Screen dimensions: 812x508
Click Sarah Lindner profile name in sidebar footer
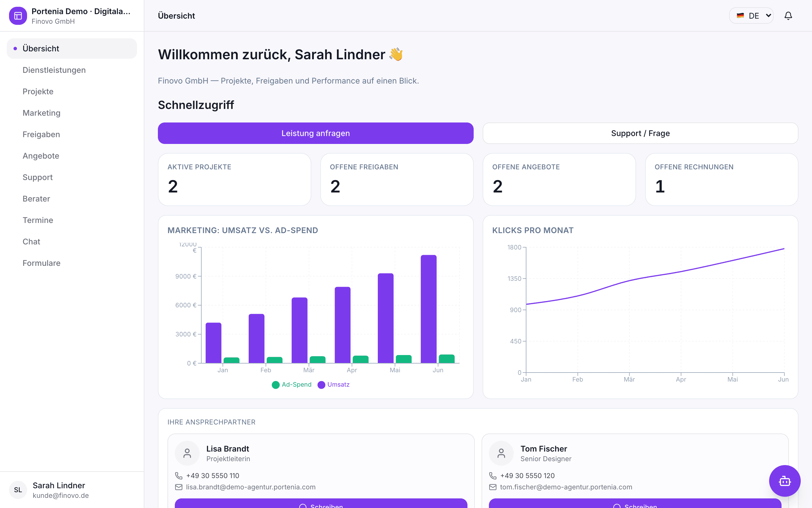click(x=59, y=485)
